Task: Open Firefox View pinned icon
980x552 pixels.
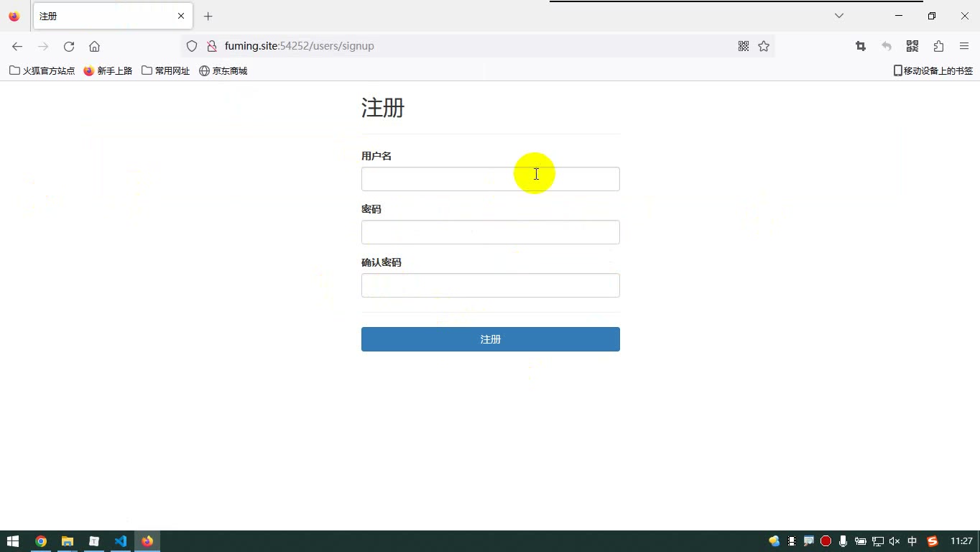Action: point(14,16)
